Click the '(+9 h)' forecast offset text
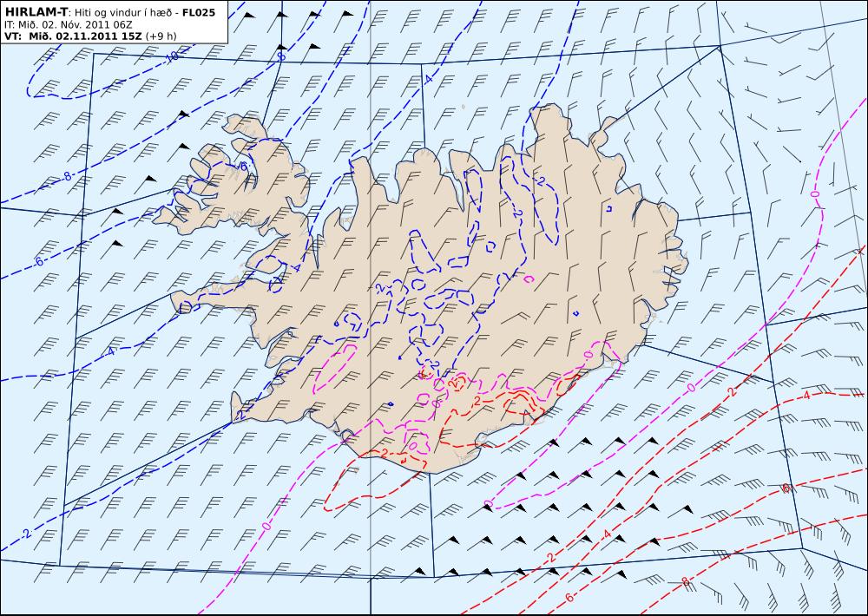The width and height of the screenshot is (868, 616). coord(161,36)
